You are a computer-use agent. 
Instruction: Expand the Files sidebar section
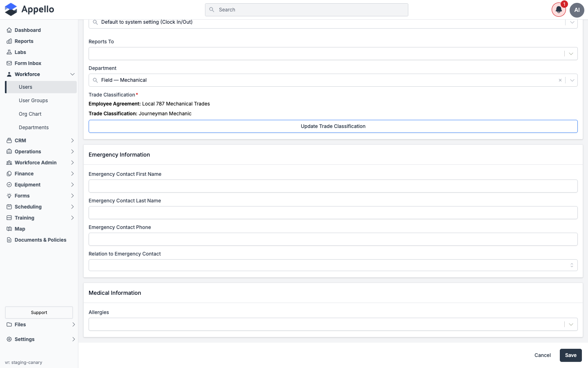(73, 325)
